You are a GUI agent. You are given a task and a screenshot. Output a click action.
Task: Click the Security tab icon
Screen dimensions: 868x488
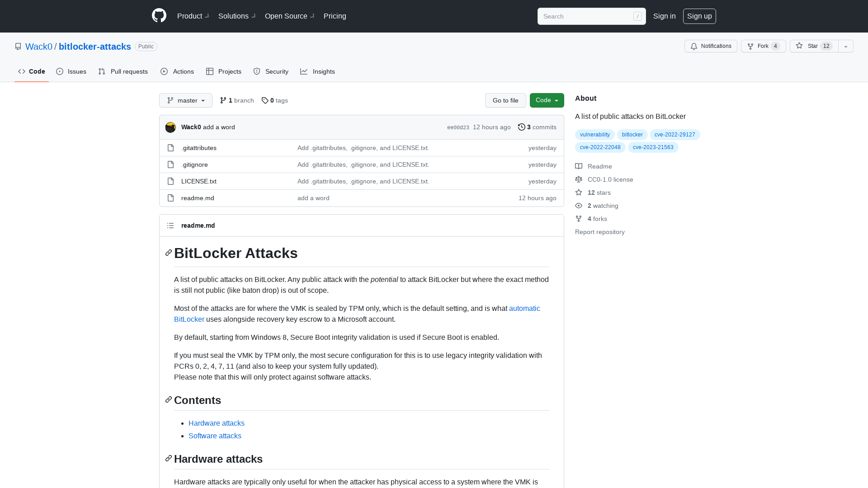click(256, 71)
